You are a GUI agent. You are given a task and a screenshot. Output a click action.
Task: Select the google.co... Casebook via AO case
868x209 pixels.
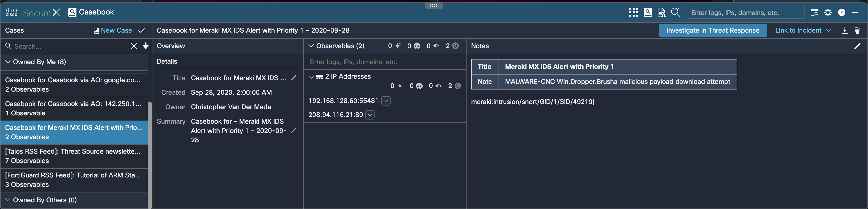click(74, 85)
